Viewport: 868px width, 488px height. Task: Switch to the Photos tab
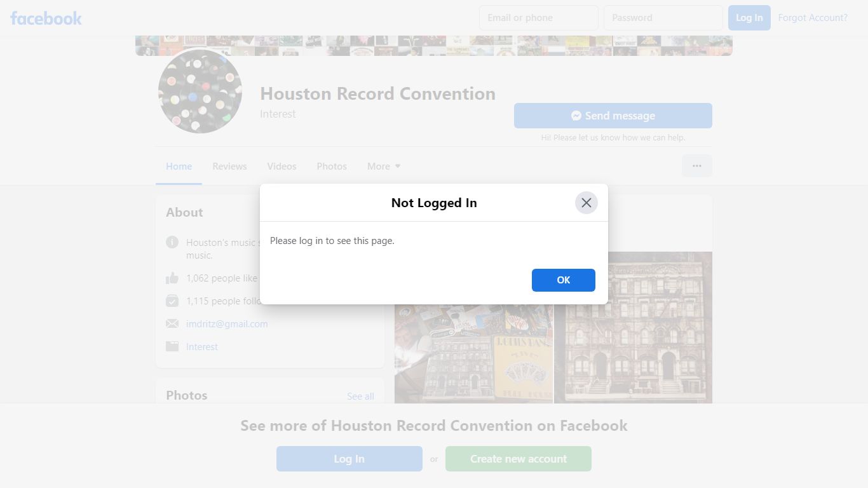(x=332, y=166)
